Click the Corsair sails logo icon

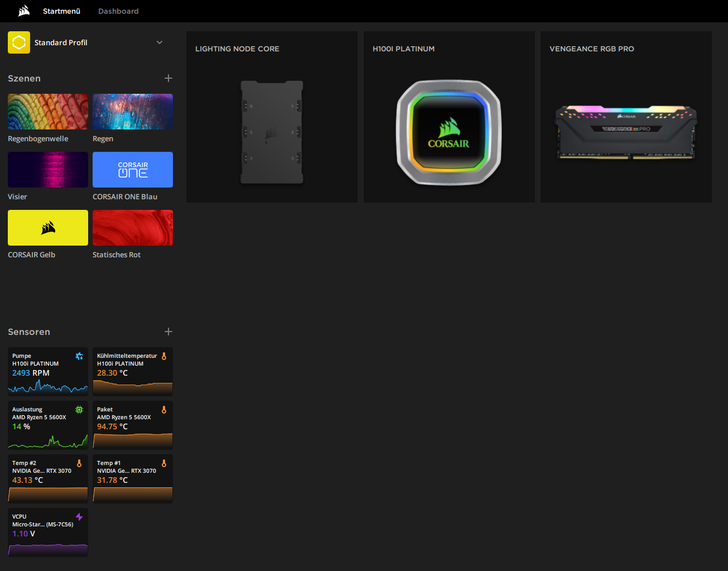(23, 11)
